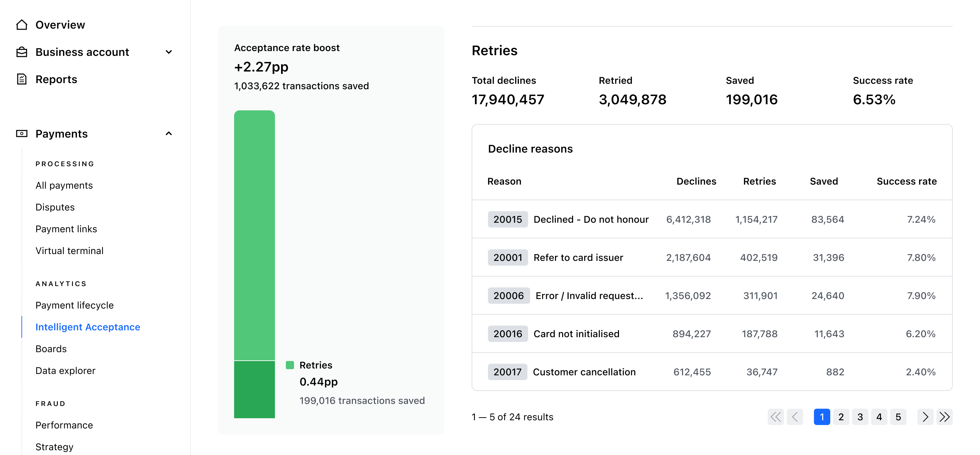Click the 20017 code badge
This screenshot has width=980, height=455.
[507, 372]
